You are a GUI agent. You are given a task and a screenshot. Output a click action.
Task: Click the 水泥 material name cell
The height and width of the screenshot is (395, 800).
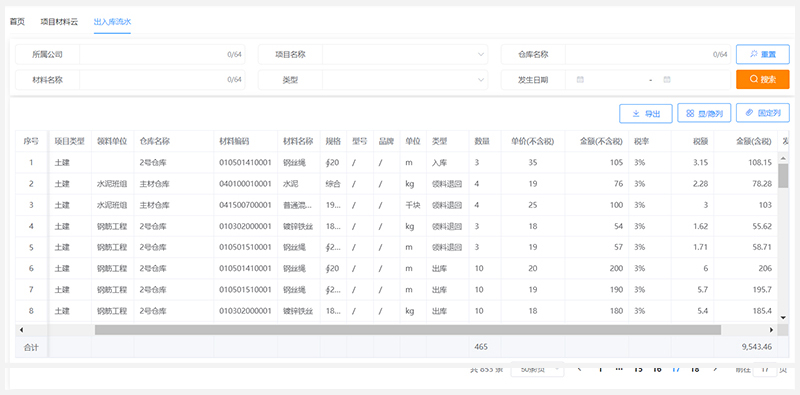point(291,184)
